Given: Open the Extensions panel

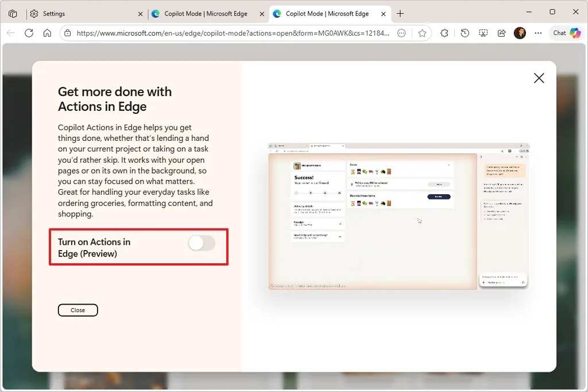Looking at the screenshot, I should pyautogui.click(x=444, y=33).
